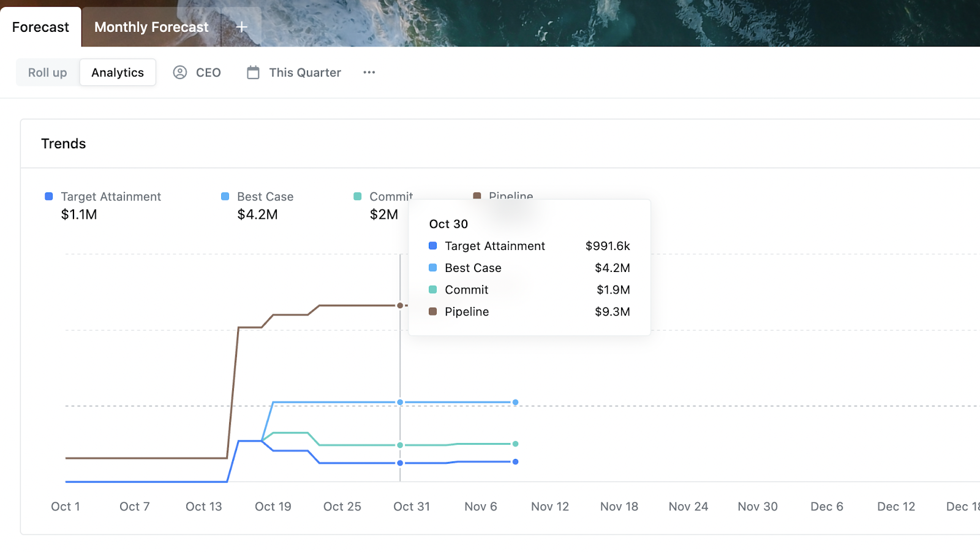Click the Roll up view button
The height and width of the screenshot is (552, 980).
point(47,72)
